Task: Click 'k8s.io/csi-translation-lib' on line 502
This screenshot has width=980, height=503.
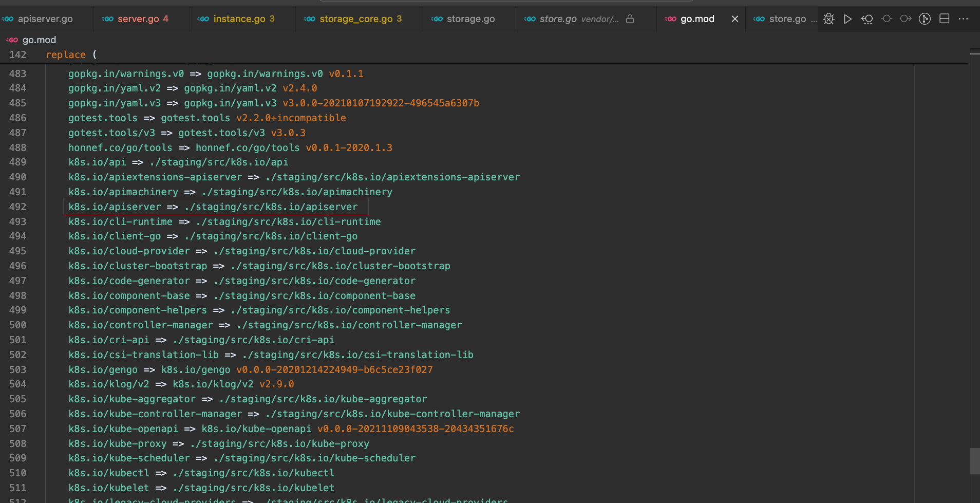Action: 143,355
